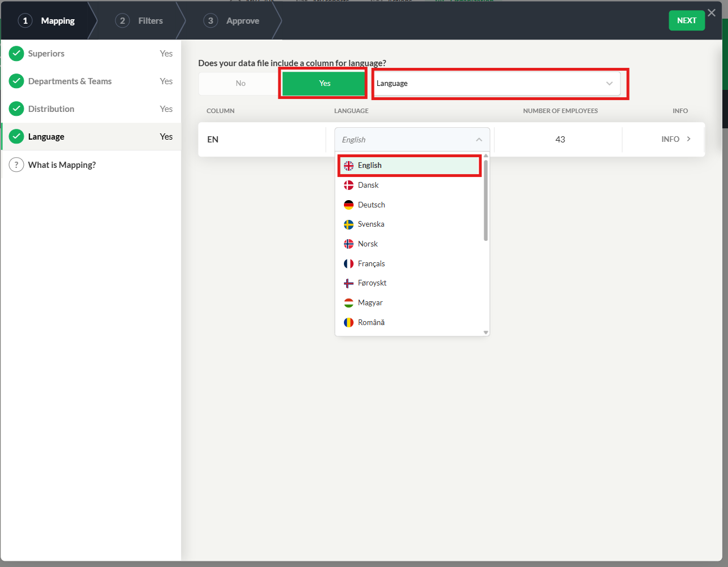728x567 pixels.
Task: Click the checkmark icon beside Departments & Teams
Action: point(16,81)
